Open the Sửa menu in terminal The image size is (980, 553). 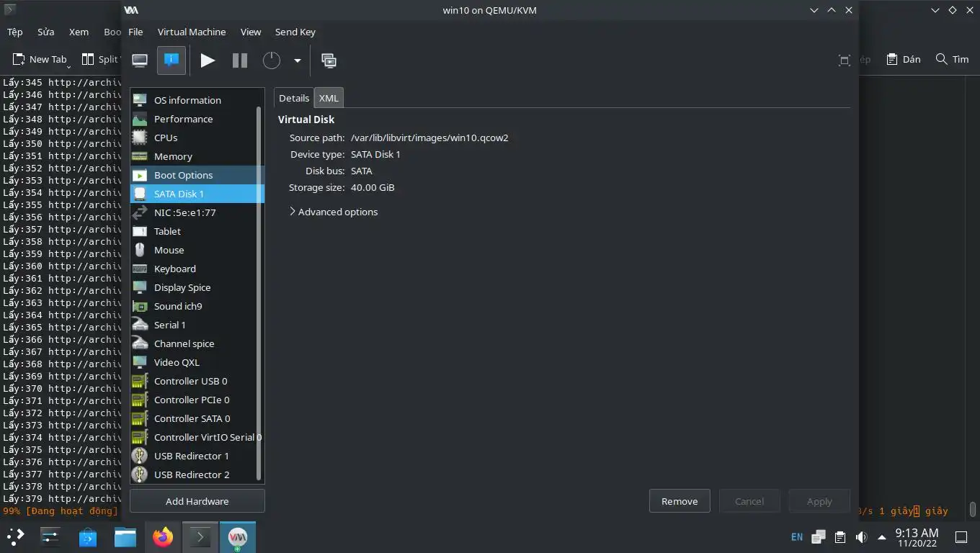[x=46, y=32]
